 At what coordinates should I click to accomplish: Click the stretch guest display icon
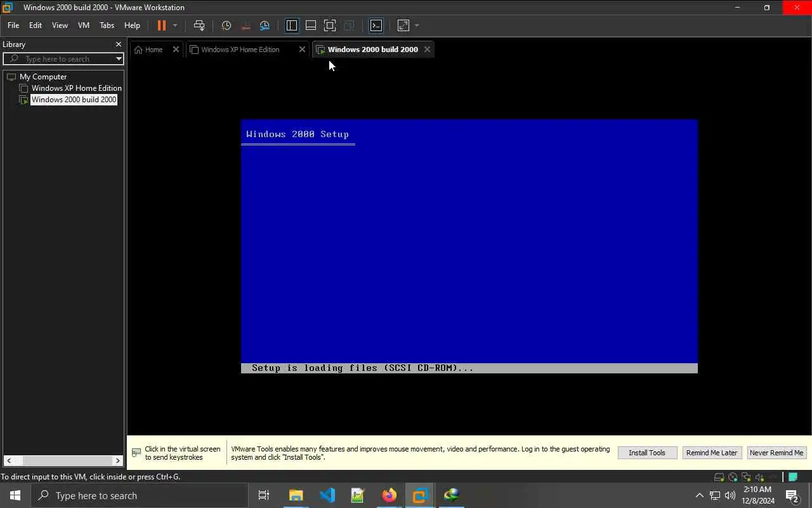[x=403, y=25]
